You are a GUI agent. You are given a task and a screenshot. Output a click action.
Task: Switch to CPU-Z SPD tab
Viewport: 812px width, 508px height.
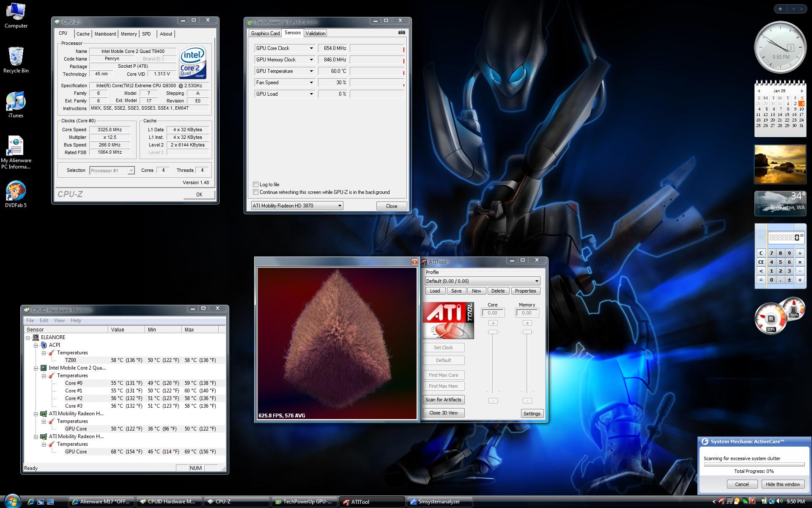pos(146,34)
